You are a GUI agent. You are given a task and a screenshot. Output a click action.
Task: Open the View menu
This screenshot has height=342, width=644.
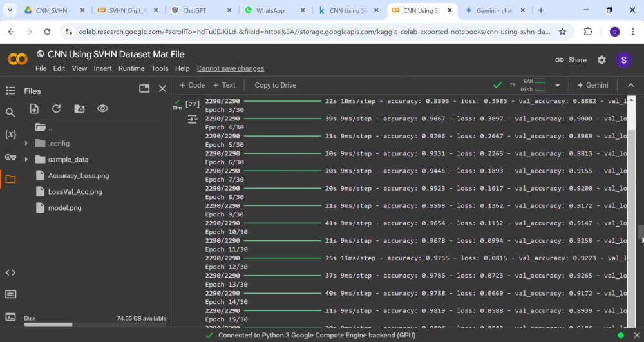[79, 68]
